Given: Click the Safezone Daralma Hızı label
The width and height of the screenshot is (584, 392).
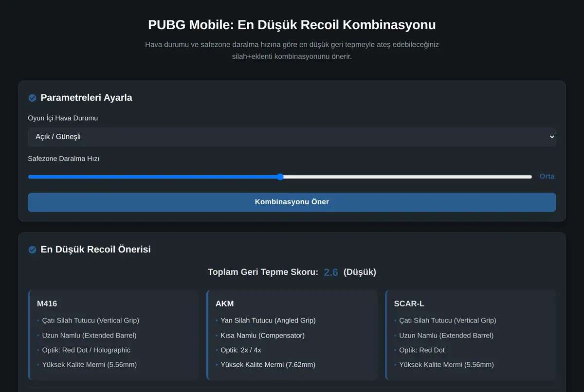Looking at the screenshot, I should (64, 159).
